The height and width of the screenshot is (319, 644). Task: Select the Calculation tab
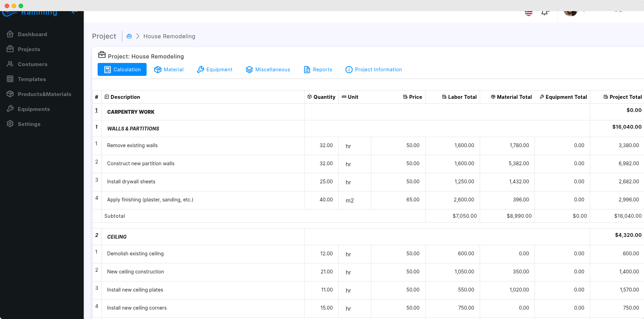(122, 70)
